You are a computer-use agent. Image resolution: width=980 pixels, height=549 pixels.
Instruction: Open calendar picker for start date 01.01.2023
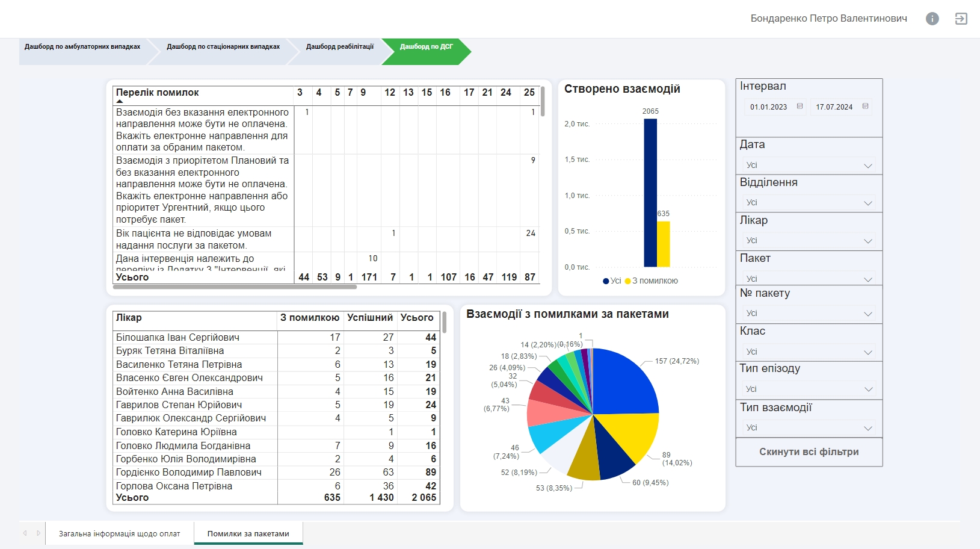[x=800, y=107]
